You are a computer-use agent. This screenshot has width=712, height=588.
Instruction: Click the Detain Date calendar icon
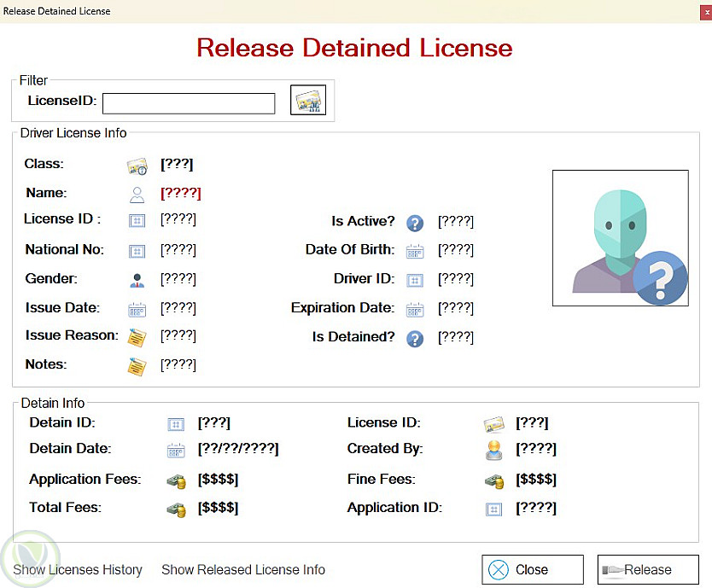pos(176,450)
